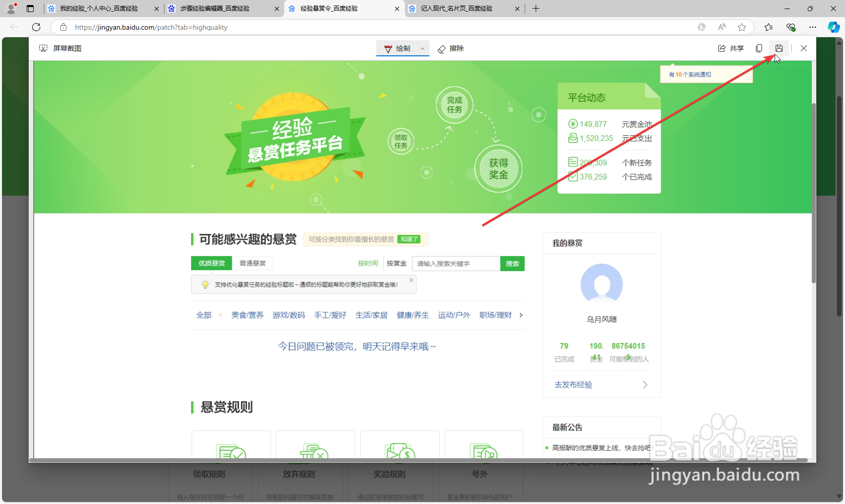Viewport: 845px width, 504px height.
Task: Sort bounties 按赏金
Action: point(396,263)
